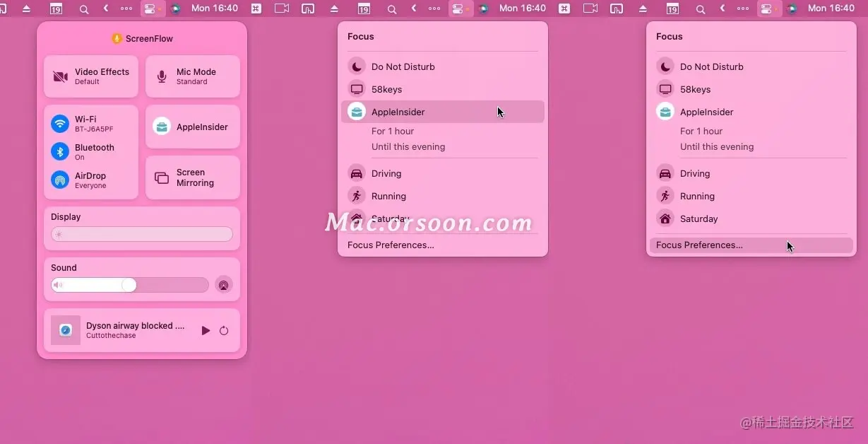Toggle Wi-Fi using its blue icon

(x=60, y=124)
